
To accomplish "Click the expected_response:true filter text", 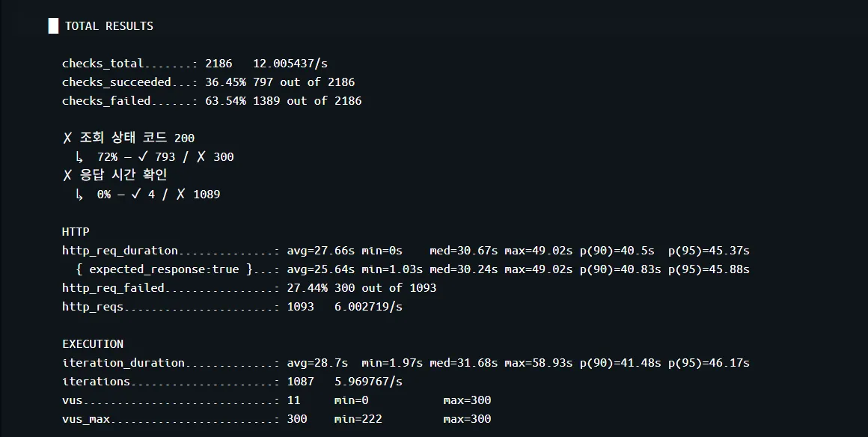I will pyautogui.click(x=165, y=269).
